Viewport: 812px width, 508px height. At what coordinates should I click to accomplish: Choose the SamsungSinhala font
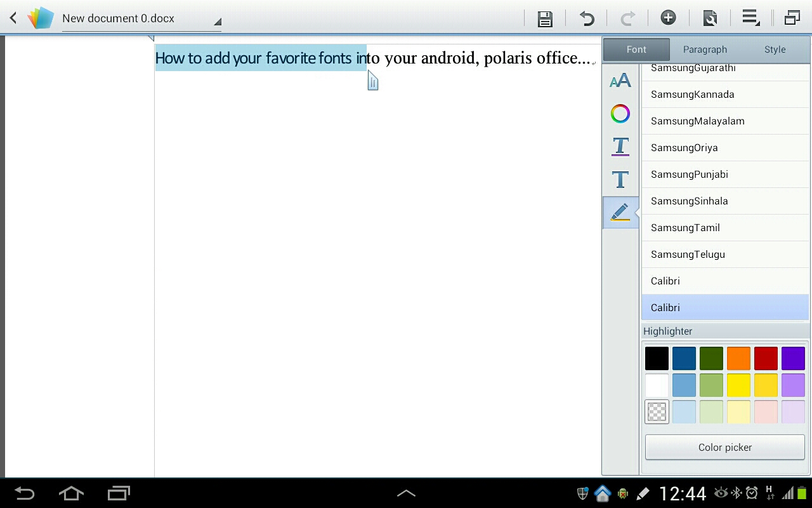[x=725, y=201]
